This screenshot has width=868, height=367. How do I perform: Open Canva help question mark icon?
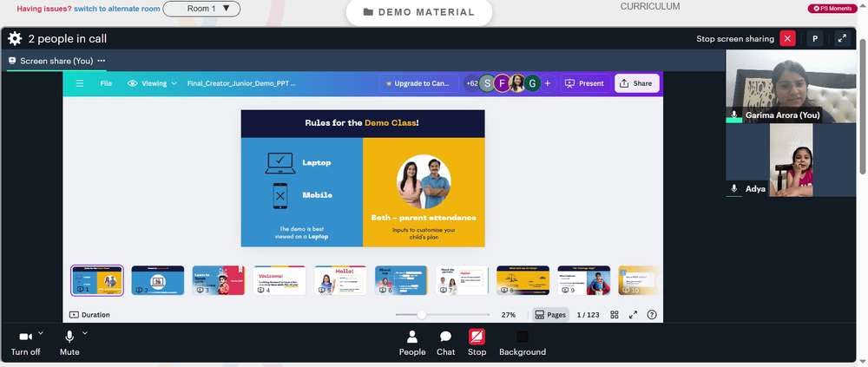tap(652, 315)
